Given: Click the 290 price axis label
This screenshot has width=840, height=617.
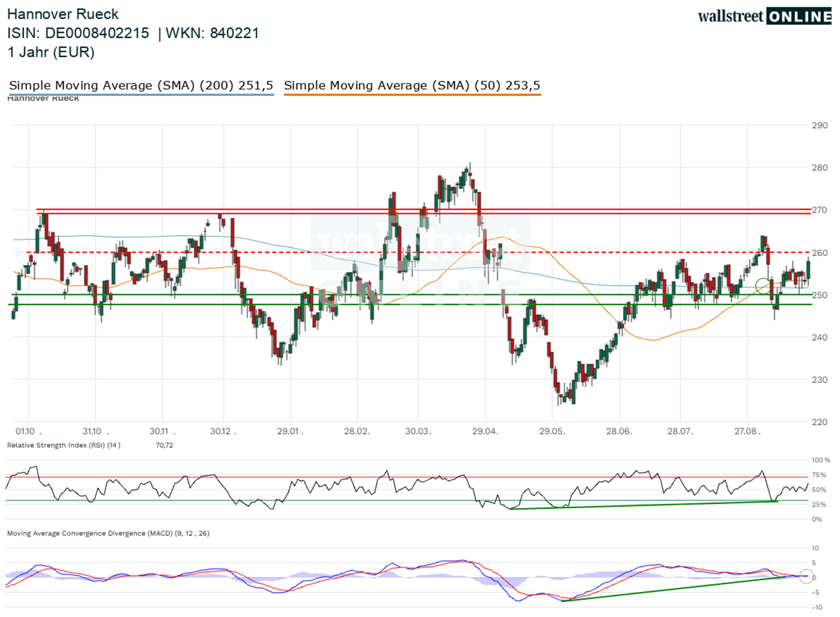Looking at the screenshot, I should click(820, 125).
